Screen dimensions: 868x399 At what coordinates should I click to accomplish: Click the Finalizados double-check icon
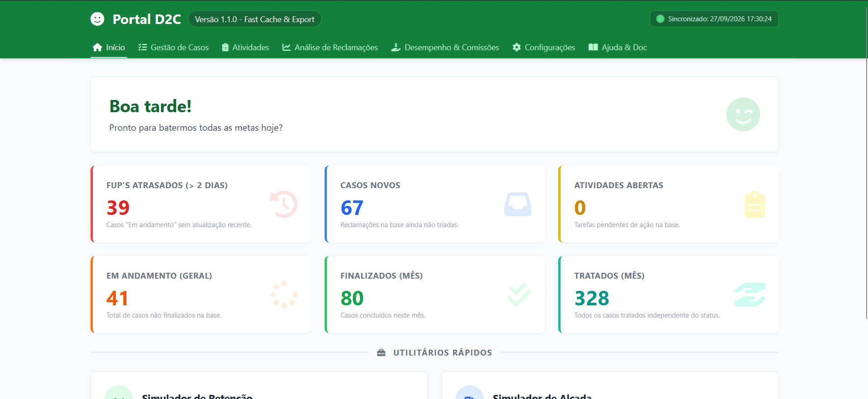click(519, 295)
